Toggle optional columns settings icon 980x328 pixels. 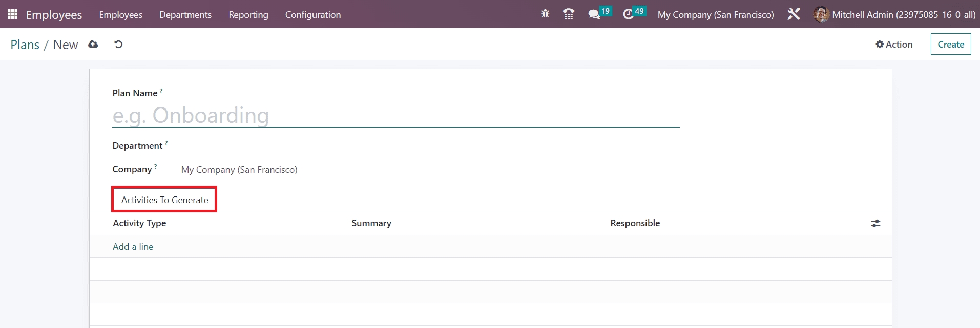coord(875,224)
